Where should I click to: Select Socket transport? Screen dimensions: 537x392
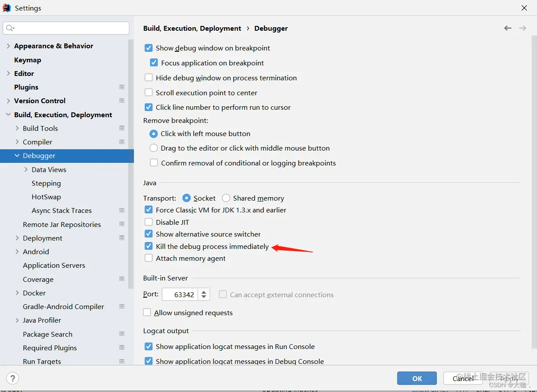point(187,198)
